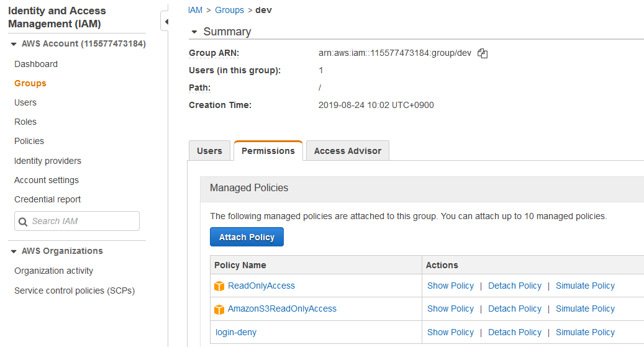Screen dimensions: 644x347
Task: Open Roles in the sidebar
Action: point(25,122)
